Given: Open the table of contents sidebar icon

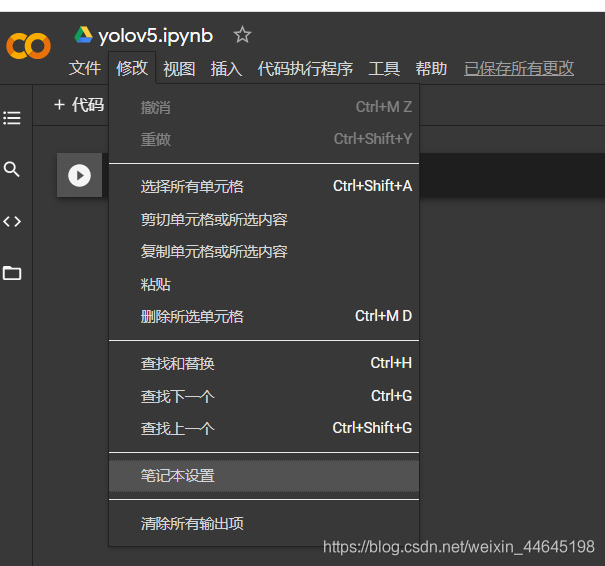Looking at the screenshot, I should pos(12,118).
